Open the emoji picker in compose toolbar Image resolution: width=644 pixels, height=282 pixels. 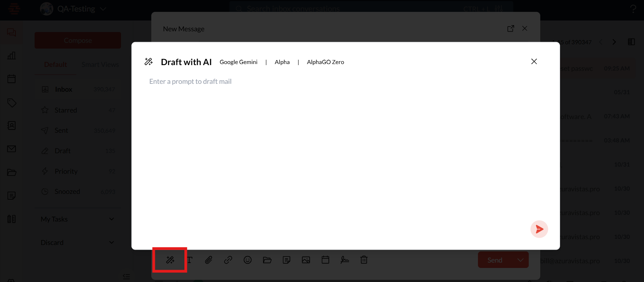tap(247, 260)
